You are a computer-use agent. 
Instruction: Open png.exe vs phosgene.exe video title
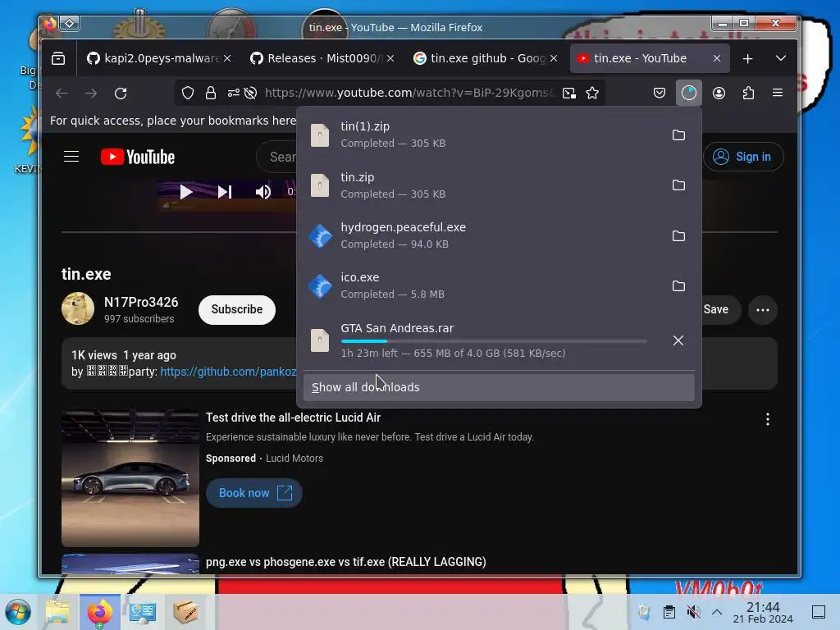coord(346,562)
